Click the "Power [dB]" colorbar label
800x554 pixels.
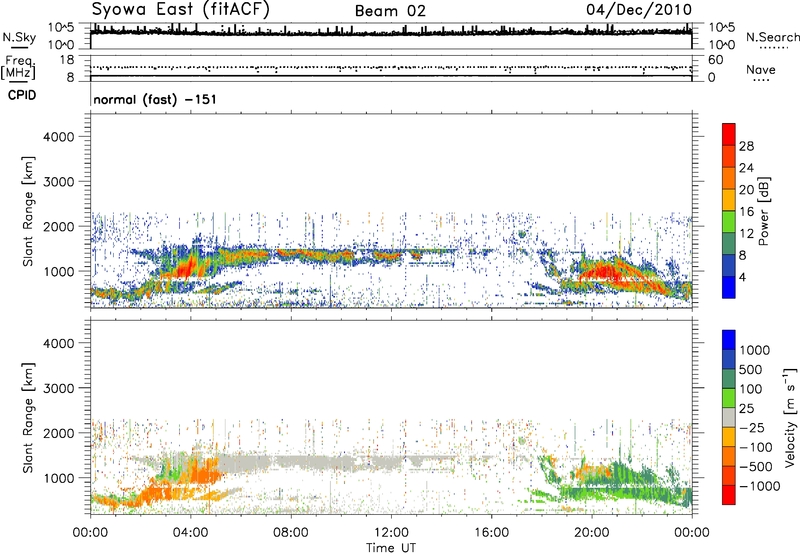[764, 211]
